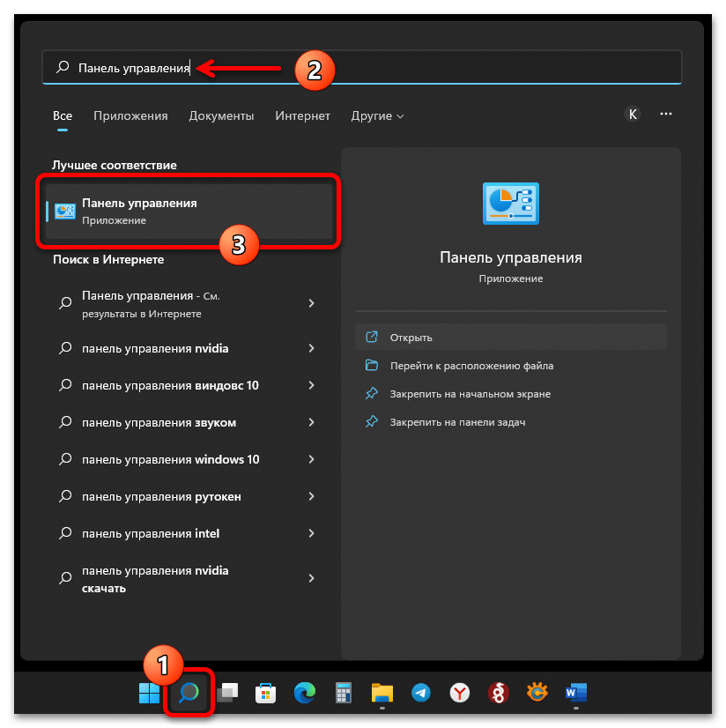Click the magnifier icon in the search box
This screenshot has width=726, height=728.
(x=63, y=67)
